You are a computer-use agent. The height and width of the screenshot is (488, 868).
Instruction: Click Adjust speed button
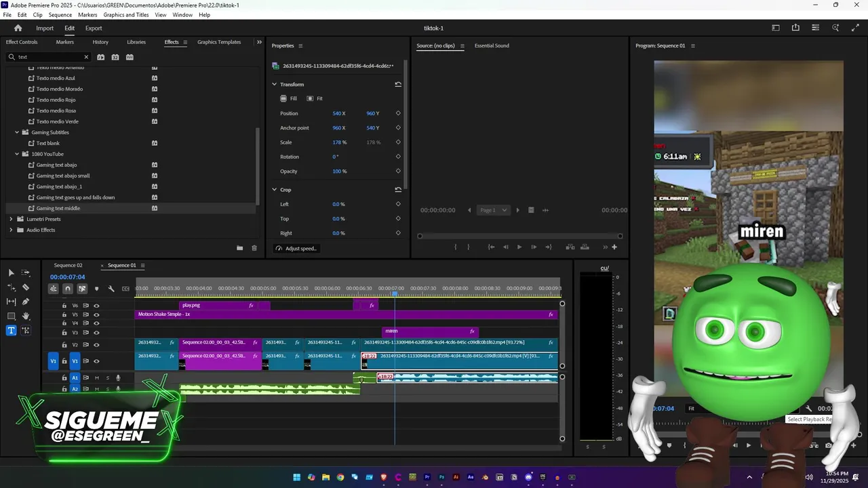296,248
